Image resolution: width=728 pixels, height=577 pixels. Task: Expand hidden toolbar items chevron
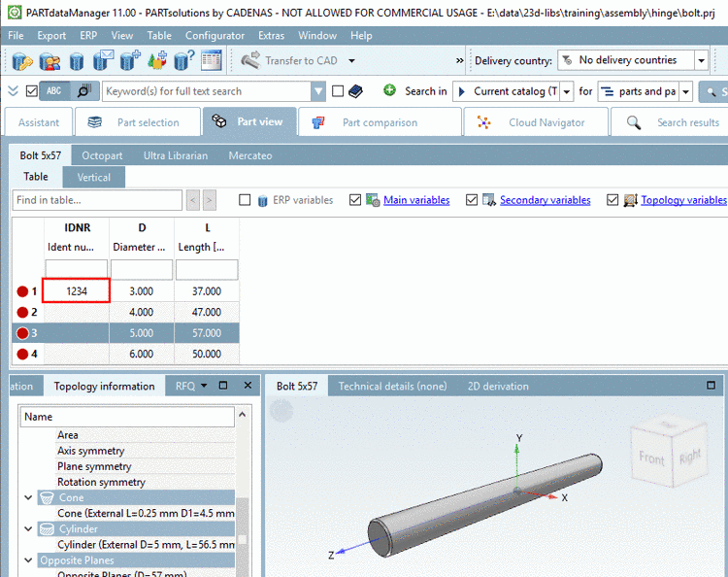point(459,61)
